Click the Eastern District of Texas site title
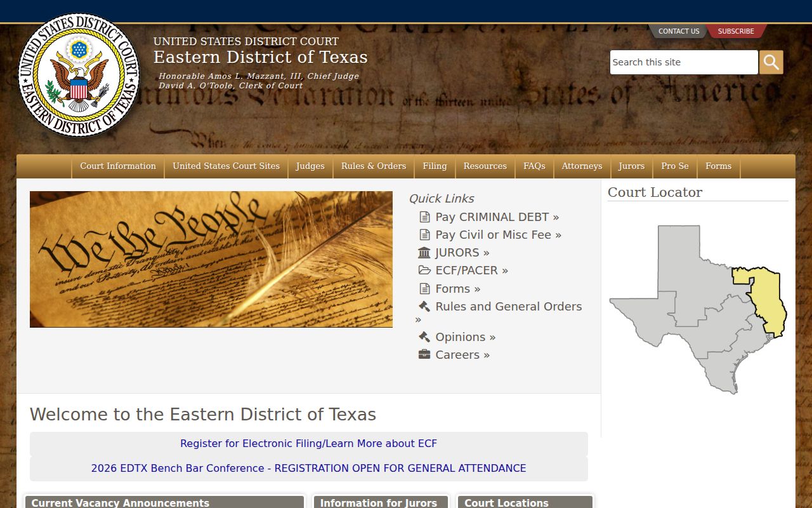Viewport: 812px width, 508px height. point(261,57)
